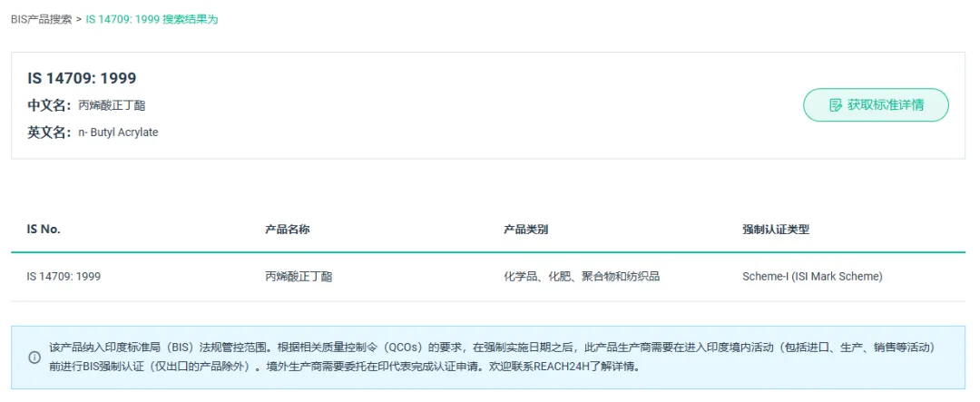Click the 强制认证类型 column header
Screen dimensions: 980x402
pos(776,230)
